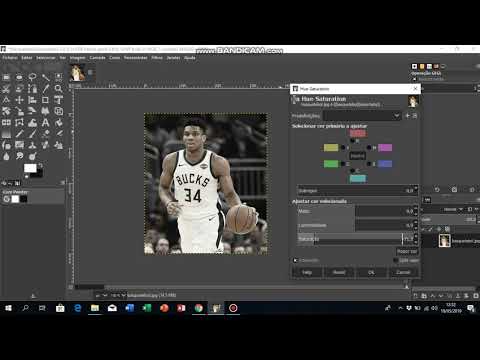Select the Bucket Fill tool
This screenshot has width=480, height=360.
[58, 122]
